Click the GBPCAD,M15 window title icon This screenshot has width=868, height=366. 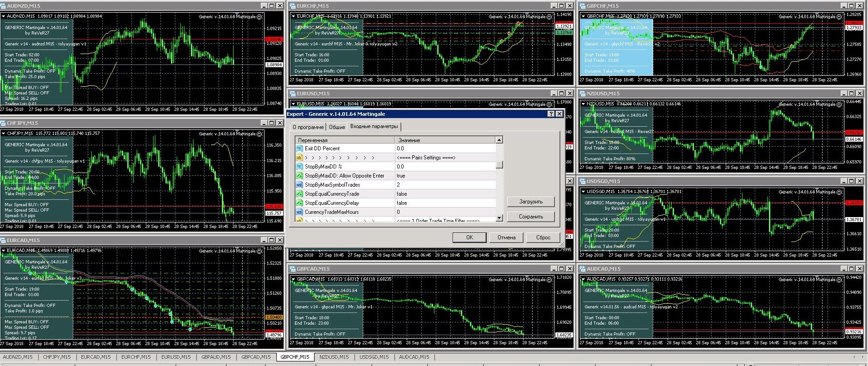pos(293,269)
